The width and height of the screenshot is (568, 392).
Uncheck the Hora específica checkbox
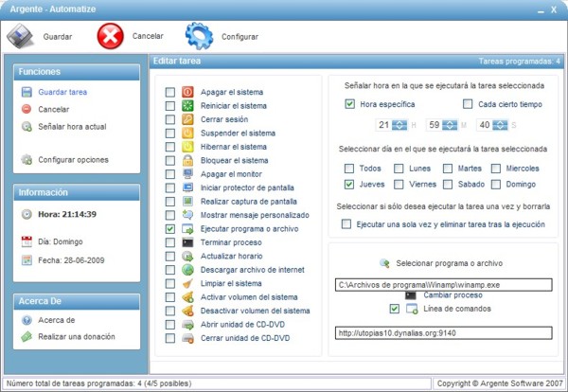pos(349,104)
